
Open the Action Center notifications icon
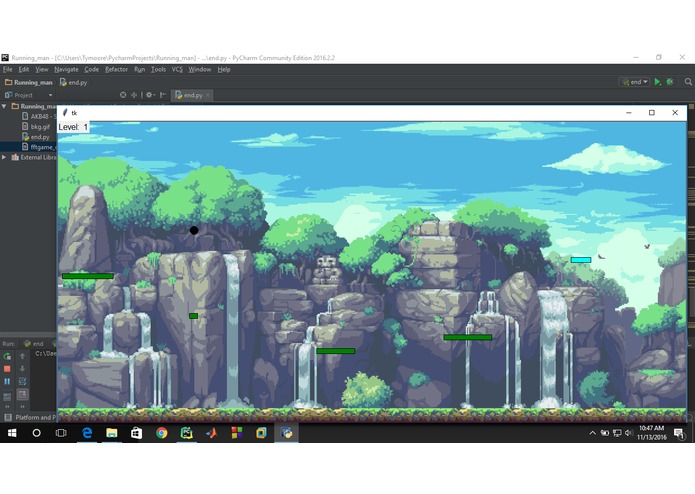point(679,433)
